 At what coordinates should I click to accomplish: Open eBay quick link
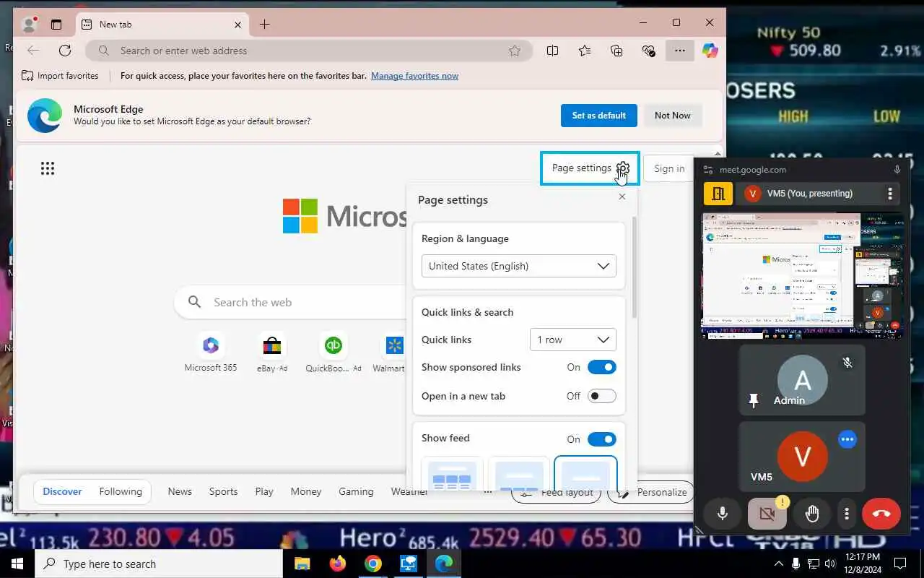[x=272, y=353]
